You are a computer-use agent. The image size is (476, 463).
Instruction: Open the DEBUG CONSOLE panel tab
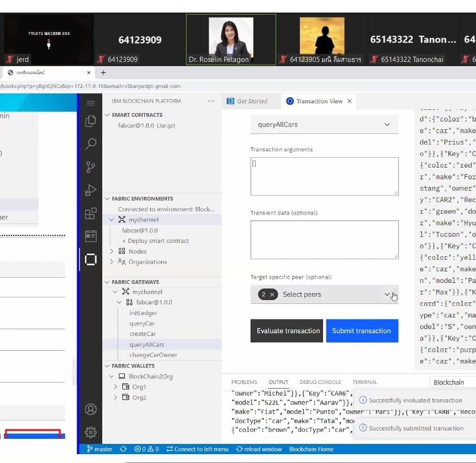[x=320, y=382]
